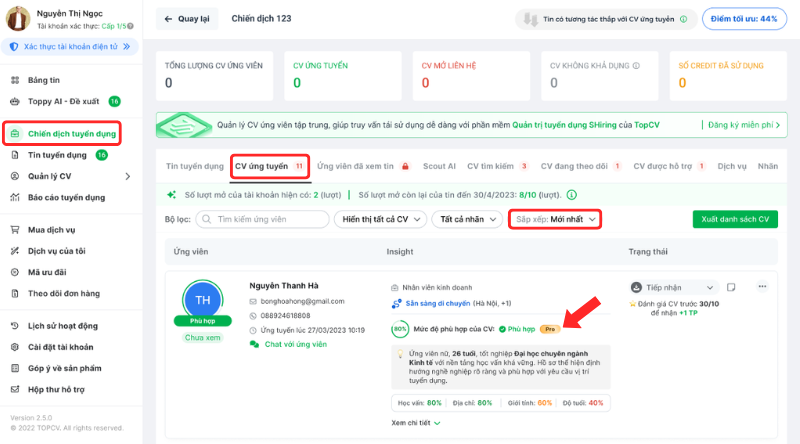Click the Hộp thư hỗ trợ mail icon

[15, 389]
